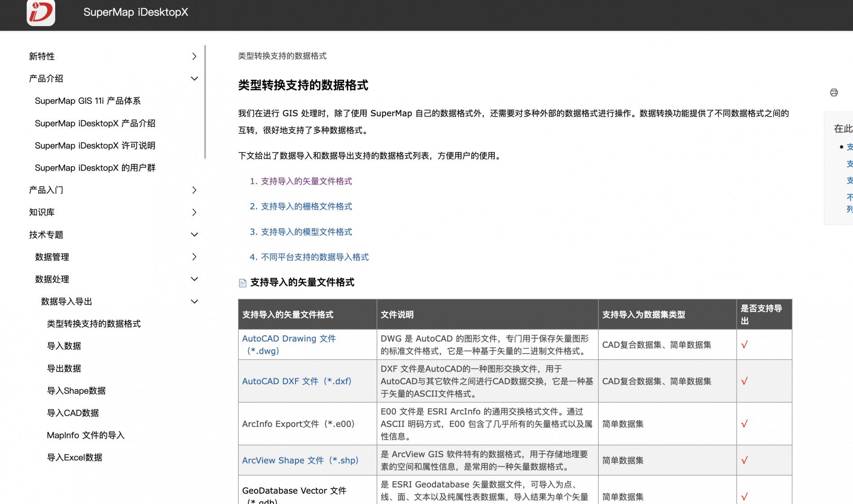This screenshot has width=853, height=504.
Task: Click ArcInfo Export文件 (*.e00) table cell
Action: pos(307,424)
